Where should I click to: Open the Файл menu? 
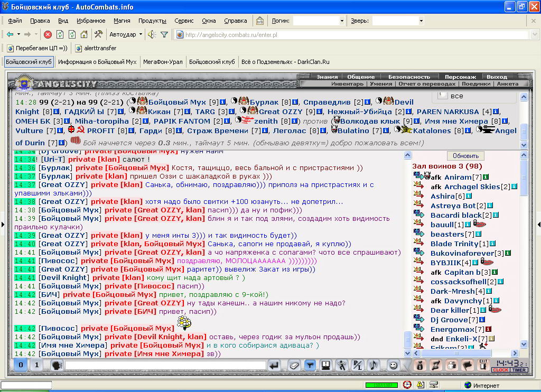tap(15, 21)
